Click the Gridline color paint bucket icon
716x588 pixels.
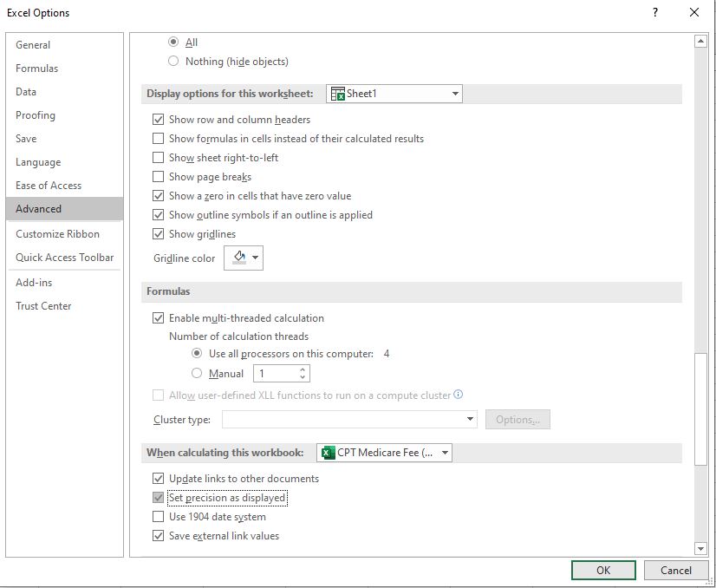point(239,258)
